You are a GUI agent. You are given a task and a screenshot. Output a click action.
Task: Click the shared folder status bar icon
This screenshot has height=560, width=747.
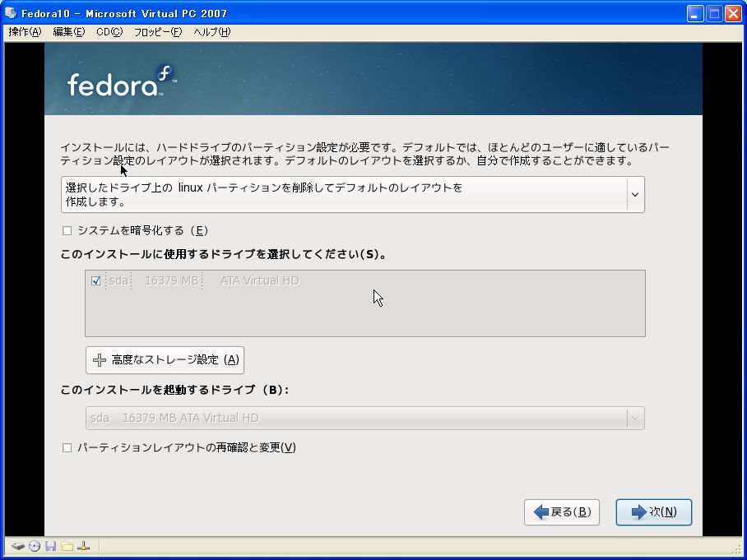coord(67,546)
